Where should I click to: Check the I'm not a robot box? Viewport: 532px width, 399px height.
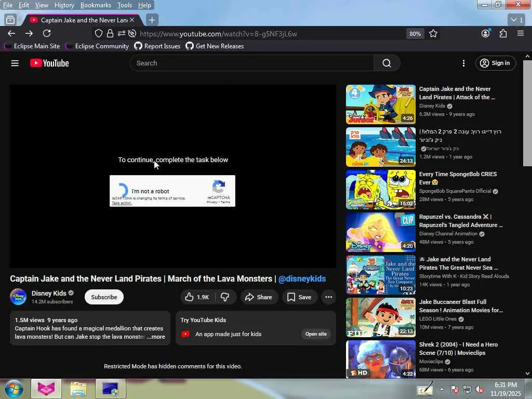[123, 190]
